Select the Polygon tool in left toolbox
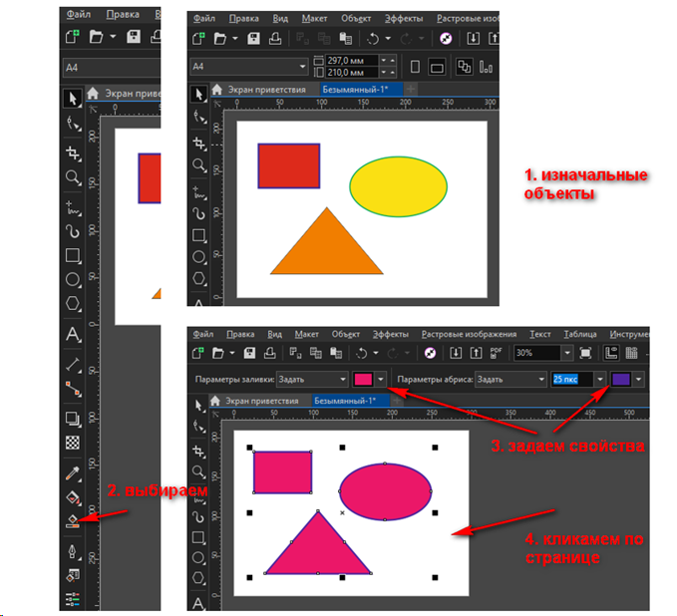The image size is (677, 616). [x=73, y=303]
